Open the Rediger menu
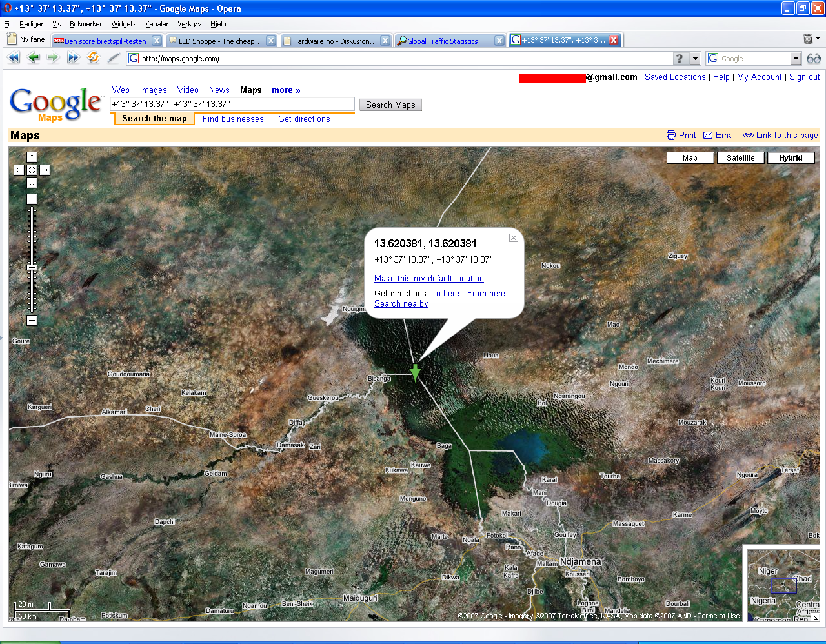The image size is (826, 644). [31, 24]
